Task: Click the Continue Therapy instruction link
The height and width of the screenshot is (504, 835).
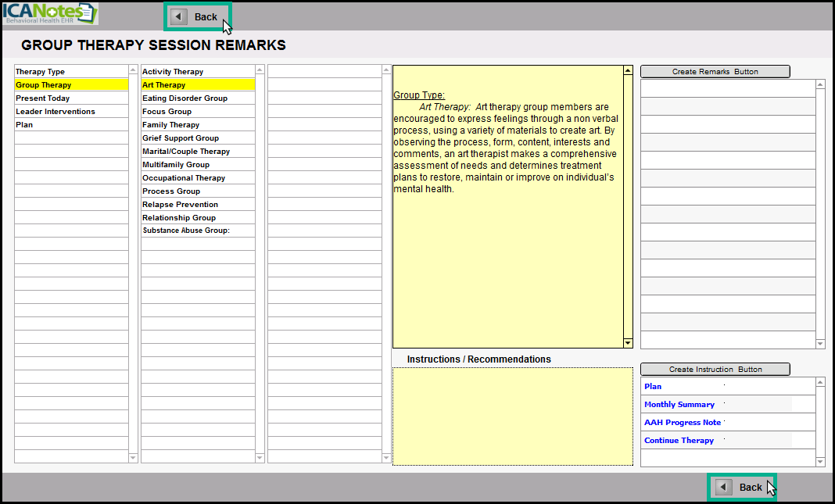Action: (x=679, y=441)
